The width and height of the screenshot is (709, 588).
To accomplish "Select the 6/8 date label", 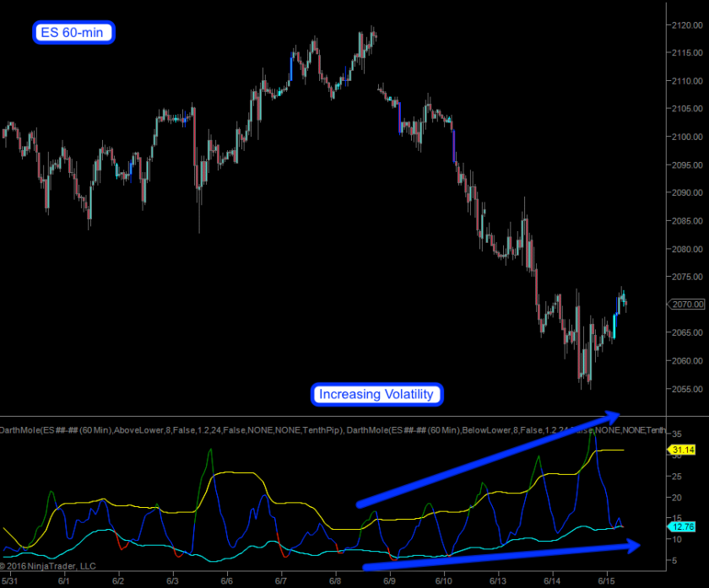I will [x=335, y=581].
